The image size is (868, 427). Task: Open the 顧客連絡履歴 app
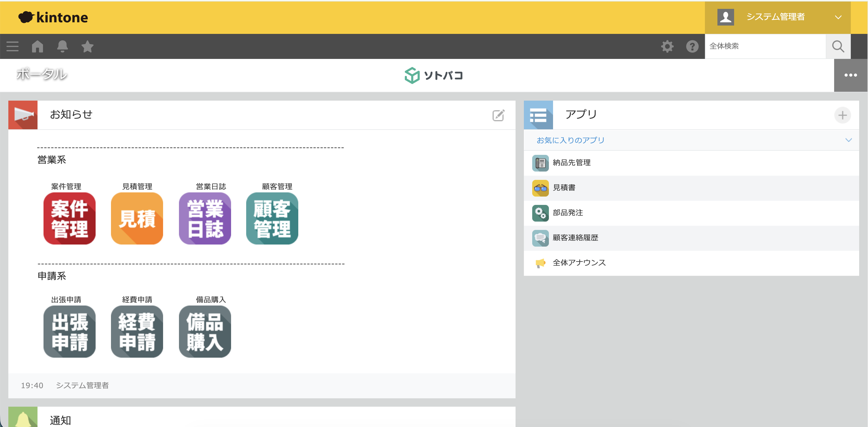point(575,238)
